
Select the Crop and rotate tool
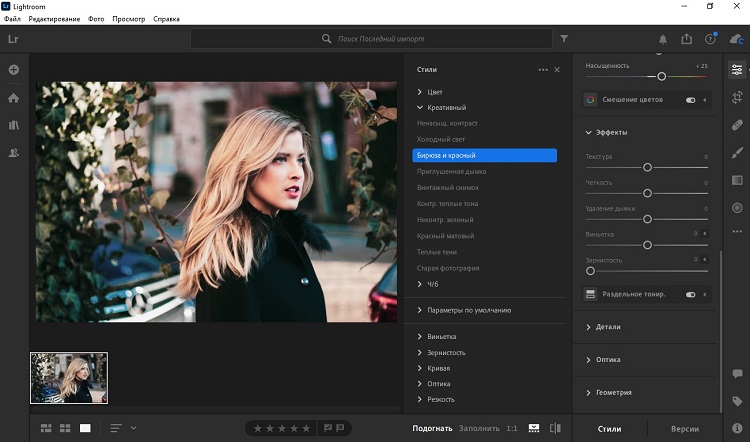tap(737, 98)
